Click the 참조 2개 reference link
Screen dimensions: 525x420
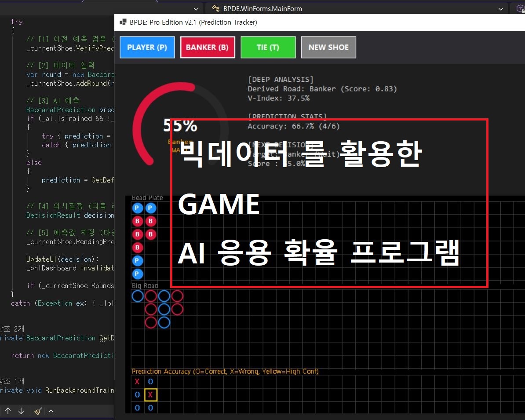coord(12,329)
